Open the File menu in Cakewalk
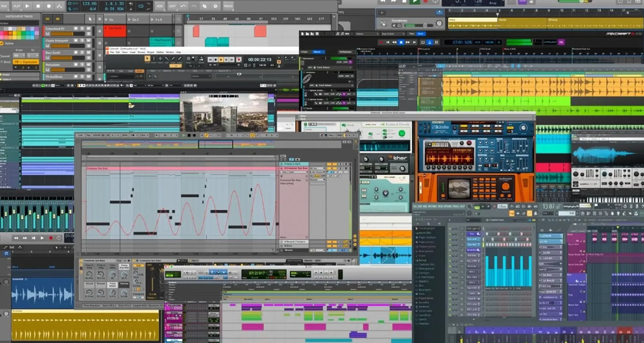Image resolution: width=644 pixels, height=343 pixels. pos(112,52)
